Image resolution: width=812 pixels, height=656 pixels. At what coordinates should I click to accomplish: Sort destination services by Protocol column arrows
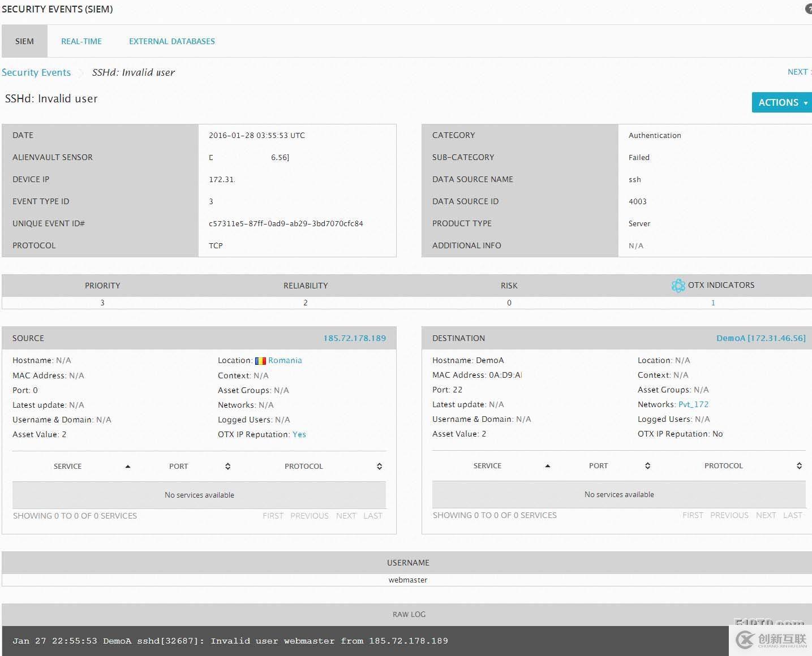[x=799, y=466]
